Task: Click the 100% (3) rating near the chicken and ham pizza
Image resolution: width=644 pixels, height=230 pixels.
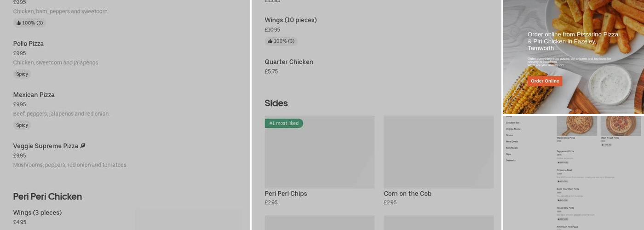Action: 29,23
